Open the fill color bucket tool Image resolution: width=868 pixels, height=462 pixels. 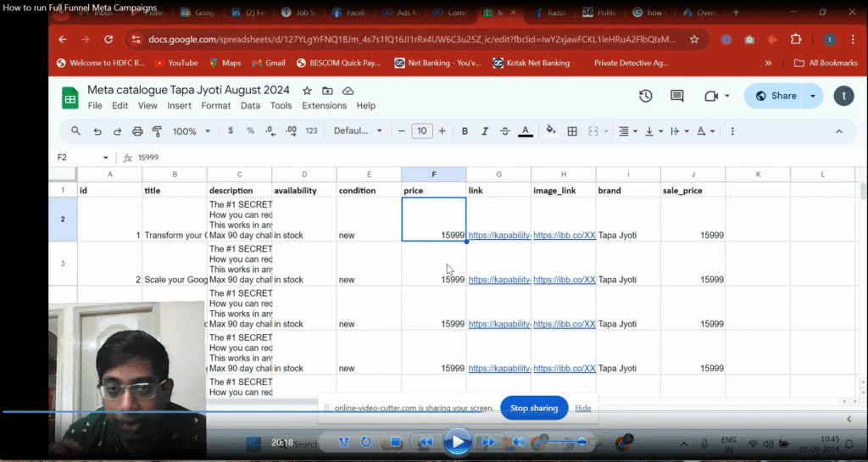(x=551, y=131)
